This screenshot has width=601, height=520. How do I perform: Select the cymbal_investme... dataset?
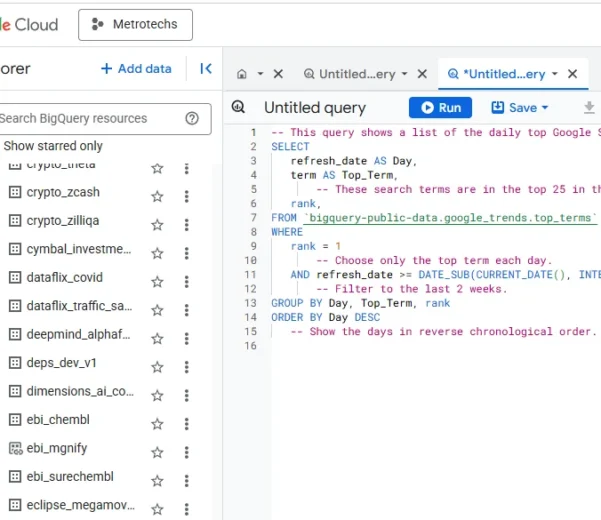(79, 249)
